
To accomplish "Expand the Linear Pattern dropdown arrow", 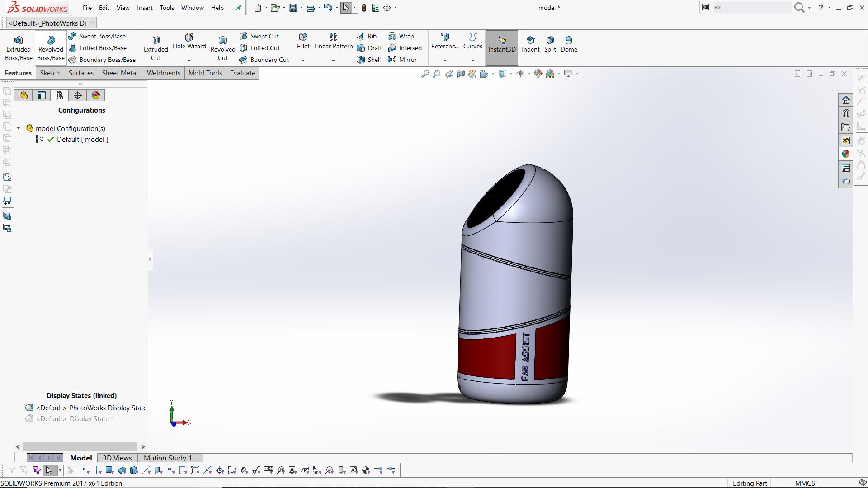I will 333,61.
